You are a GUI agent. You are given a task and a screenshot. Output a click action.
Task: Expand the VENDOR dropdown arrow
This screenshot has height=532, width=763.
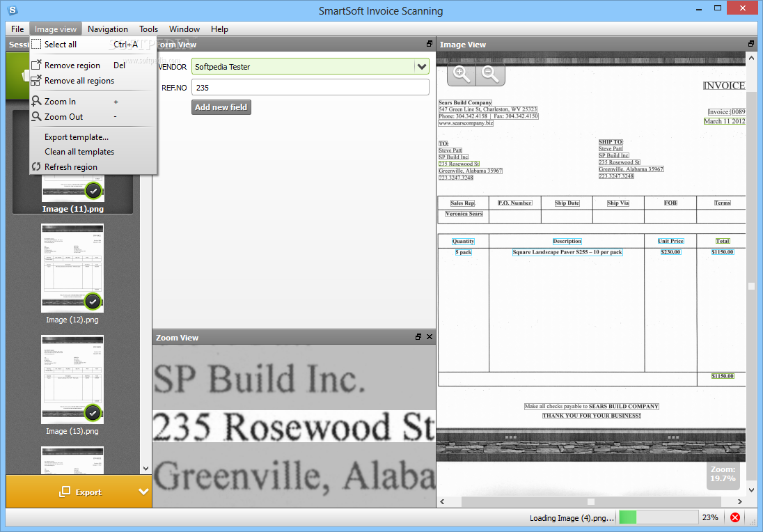[x=421, y=66]
